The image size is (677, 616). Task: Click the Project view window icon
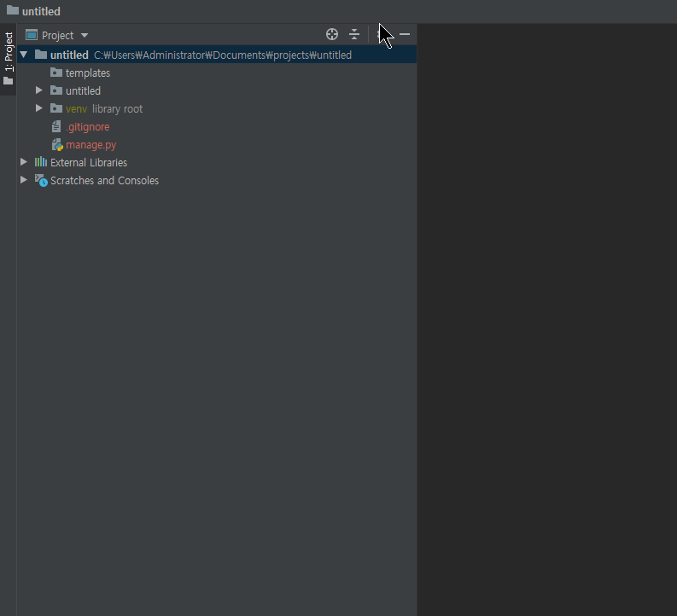(32, 34)
